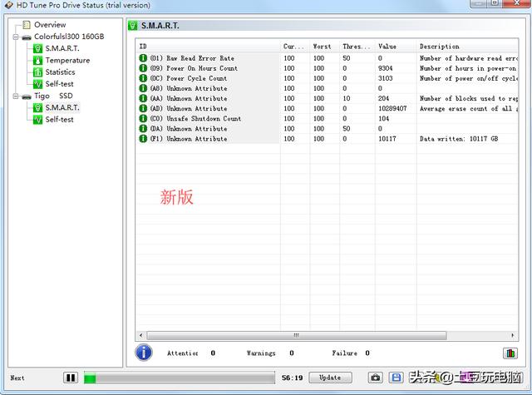Select the Overview tree item

(49, 25)
